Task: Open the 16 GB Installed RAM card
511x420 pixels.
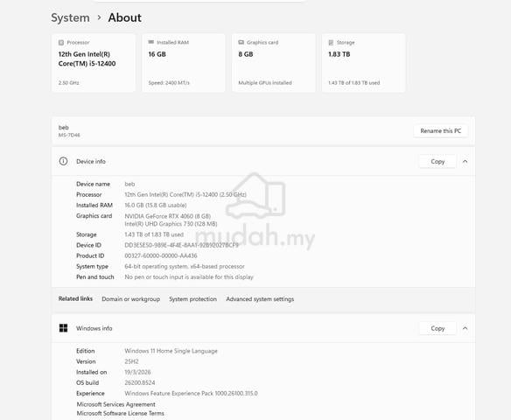Action: (x=184, y=63)
